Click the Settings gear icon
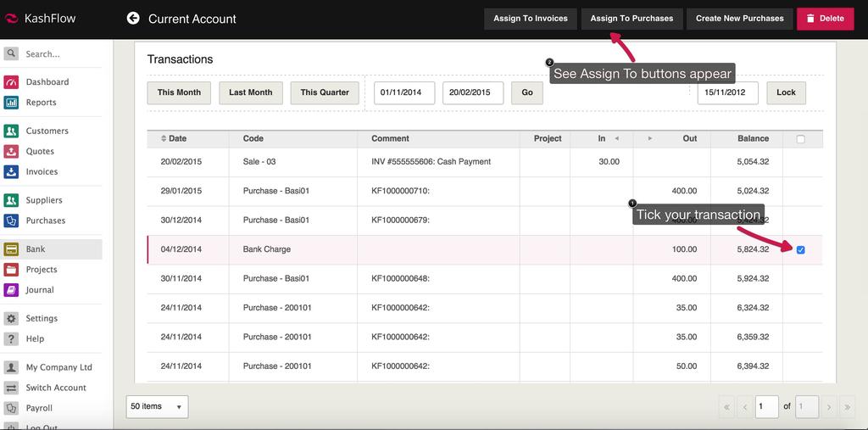 tap(11, 319)
